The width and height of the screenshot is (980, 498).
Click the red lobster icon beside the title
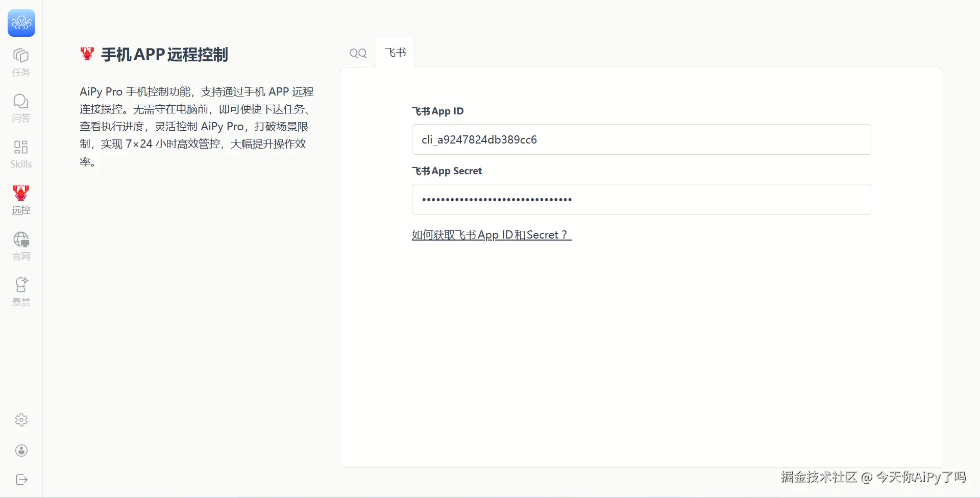click(x=87, y=54)
